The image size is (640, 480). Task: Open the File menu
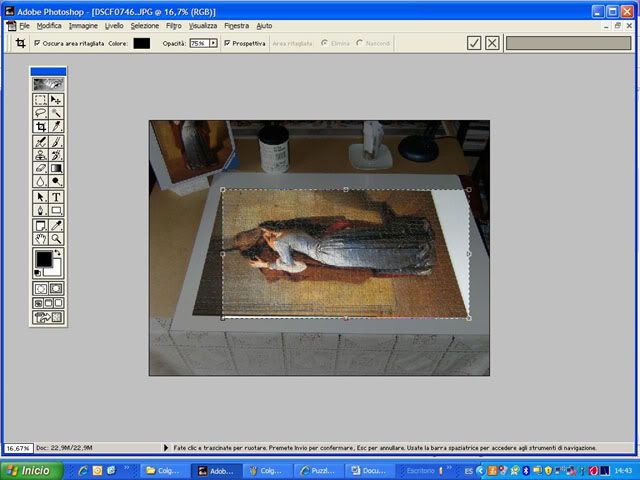(24, 26)
